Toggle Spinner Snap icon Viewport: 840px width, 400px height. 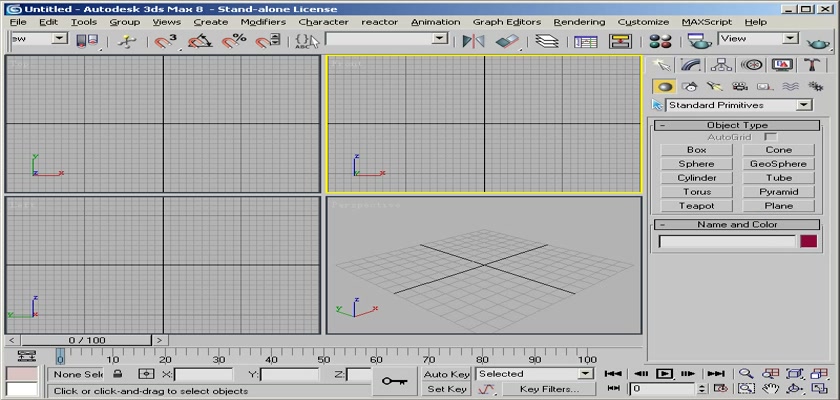click(x=267, y=41)
